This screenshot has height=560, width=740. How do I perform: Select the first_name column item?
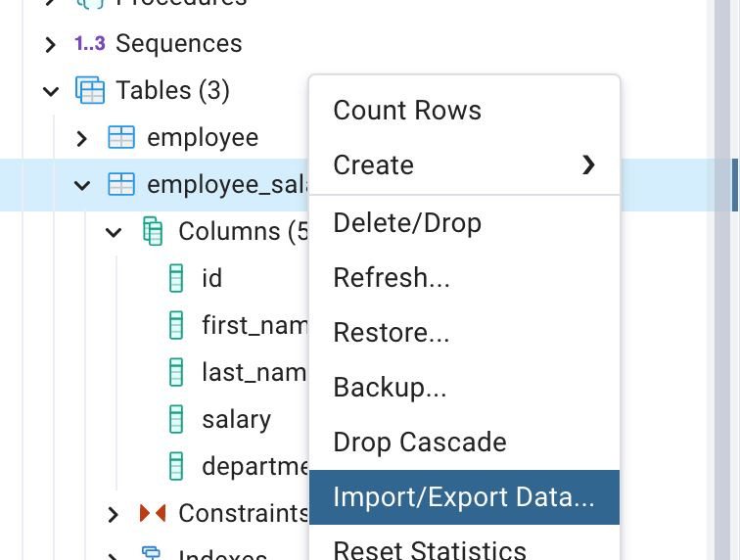point(254,325)
